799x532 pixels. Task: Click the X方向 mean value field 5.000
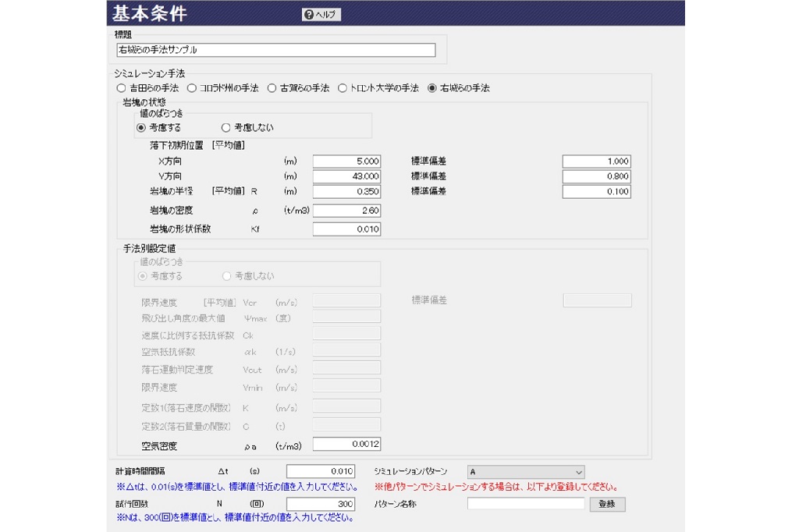tap(347, 161)
